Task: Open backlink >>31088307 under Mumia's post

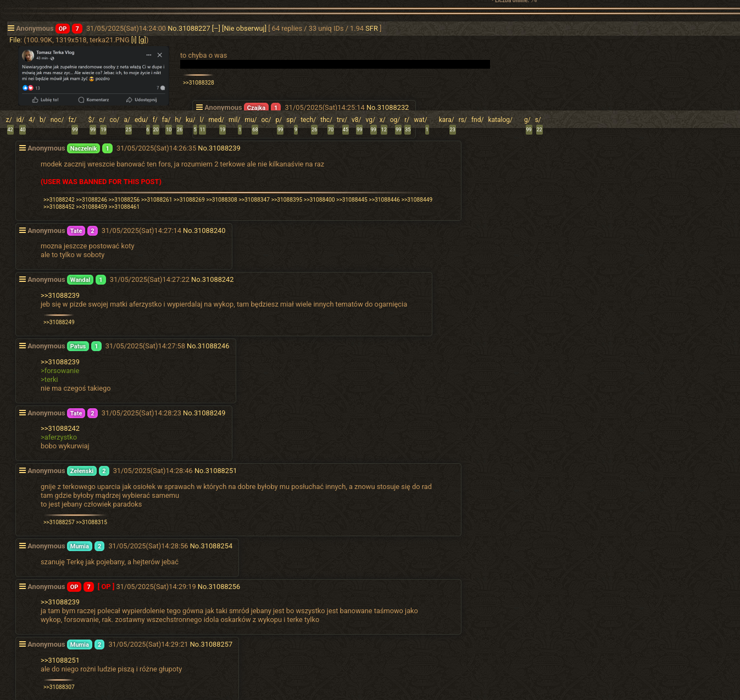Action: 59,687
